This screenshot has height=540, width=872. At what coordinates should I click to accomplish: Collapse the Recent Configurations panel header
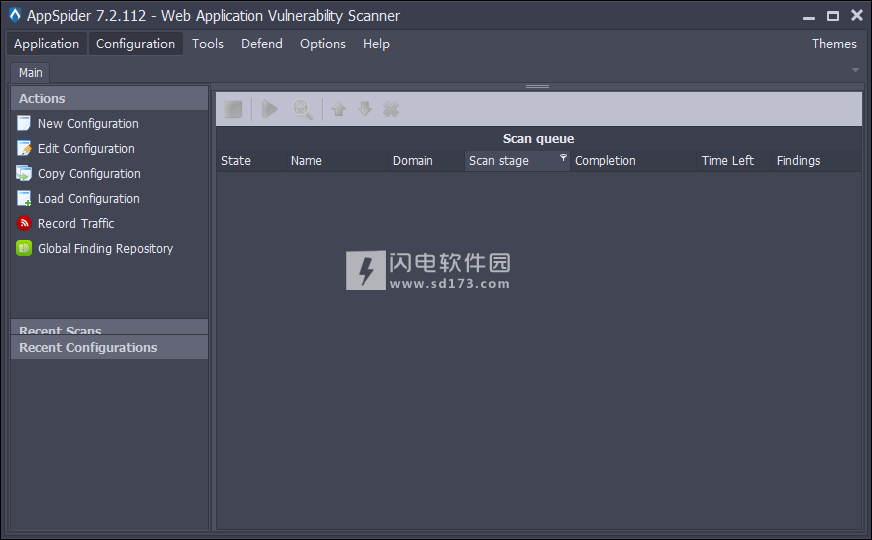click(110, 347)
